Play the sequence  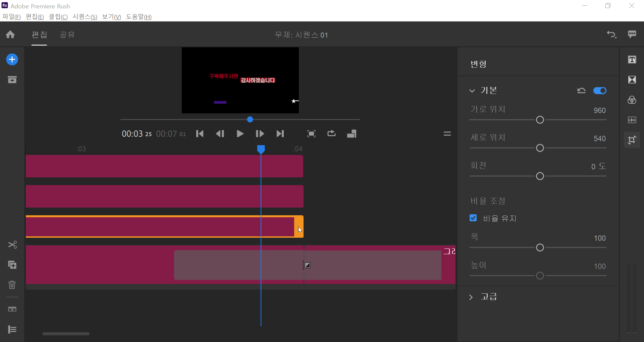(x=240, y=134)
